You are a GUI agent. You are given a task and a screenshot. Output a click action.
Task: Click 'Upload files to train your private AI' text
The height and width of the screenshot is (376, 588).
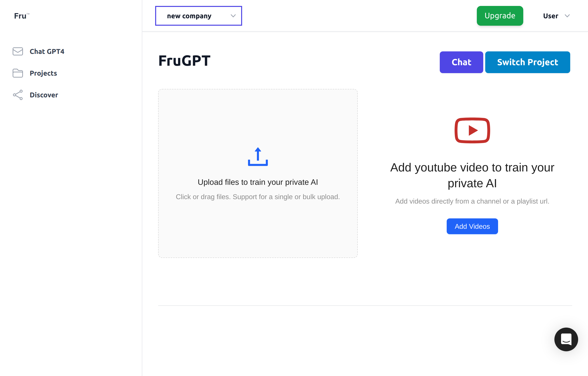tap(258, 182)
